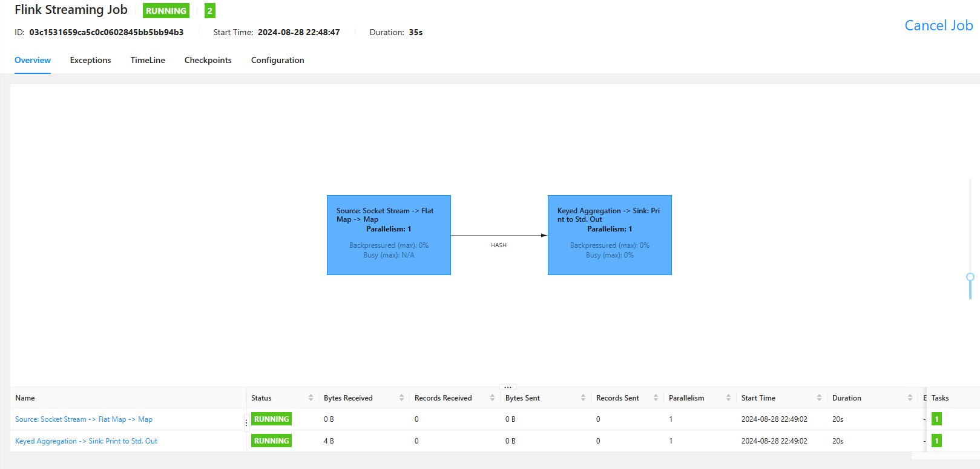The image size is (980, 469).
Task: Click the graph zoom slider handle
Action: (x=970, y=277)
